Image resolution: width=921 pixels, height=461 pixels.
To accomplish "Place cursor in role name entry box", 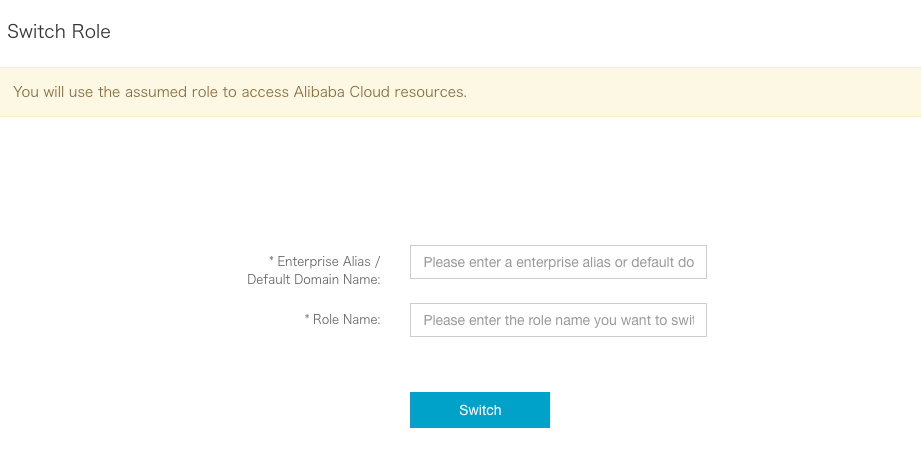I will coord(558,320).
